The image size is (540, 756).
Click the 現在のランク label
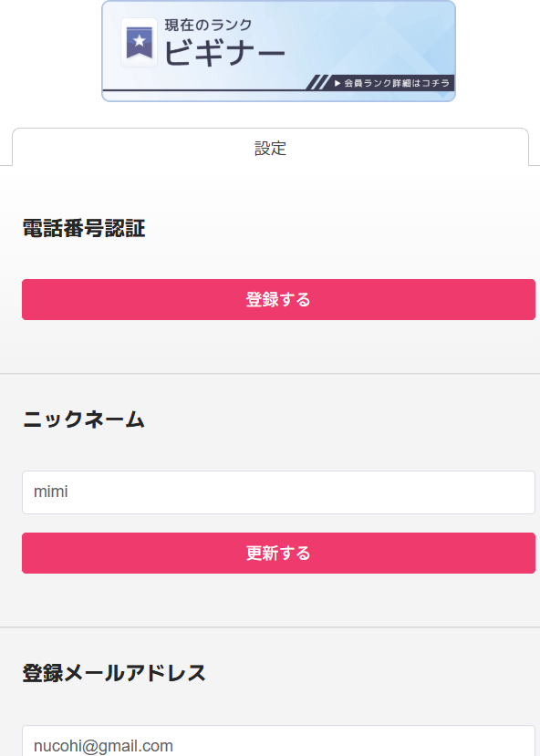[208, 25]
